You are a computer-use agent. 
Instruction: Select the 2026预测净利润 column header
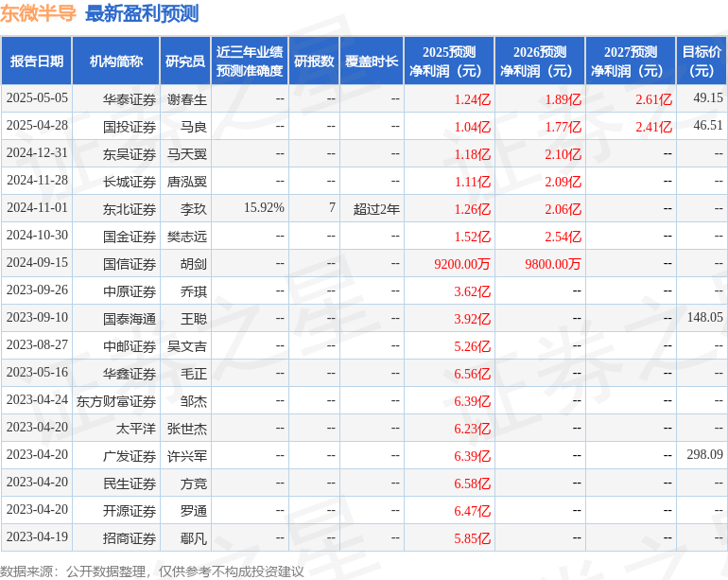pyautogui.click(x=540, y=61)
